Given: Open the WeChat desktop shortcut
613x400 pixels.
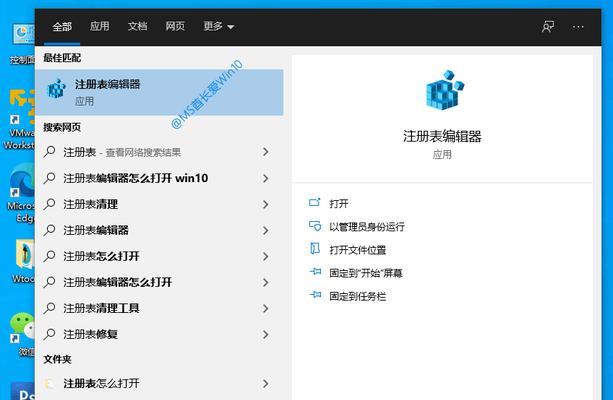Looking at the screenshot, I should [22, 334].
